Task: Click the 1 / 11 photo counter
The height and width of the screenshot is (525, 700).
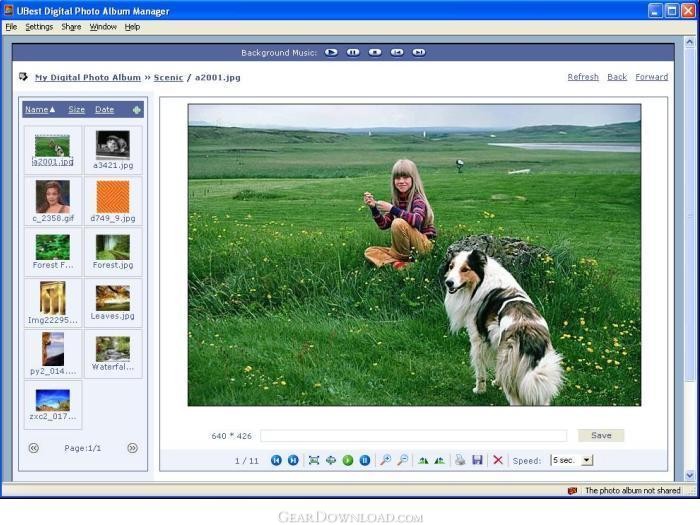Action: tap(247, 461)
